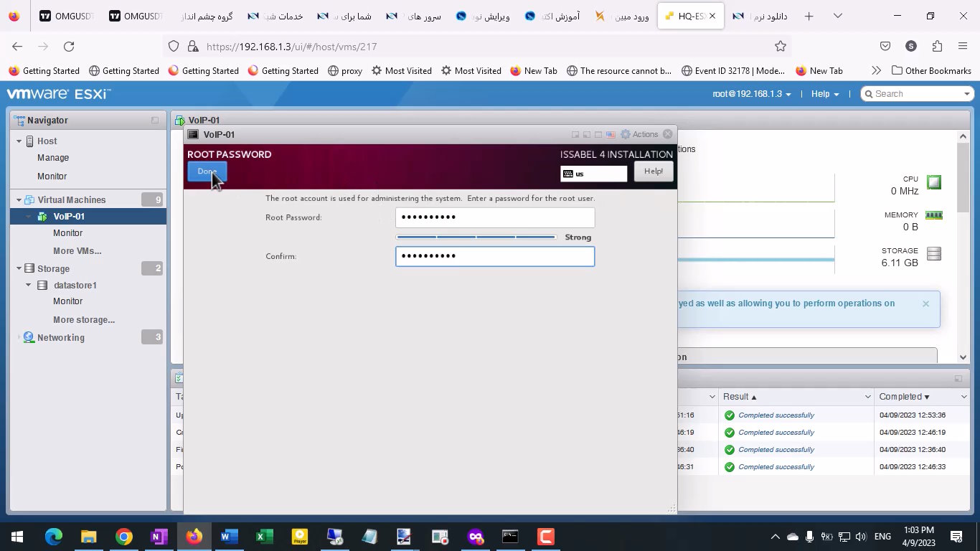Open the Firefox Extensions icon

click(937, 46)
